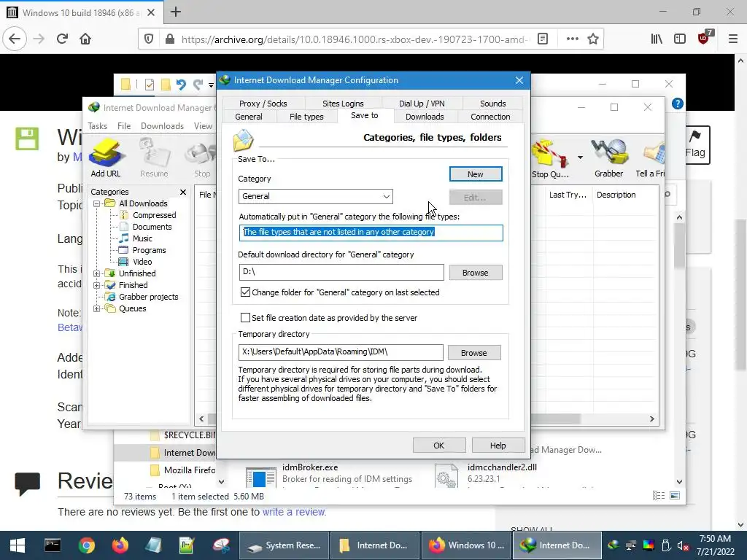Click the Stop Queue toolbar icon

click(x=550, y=158)
